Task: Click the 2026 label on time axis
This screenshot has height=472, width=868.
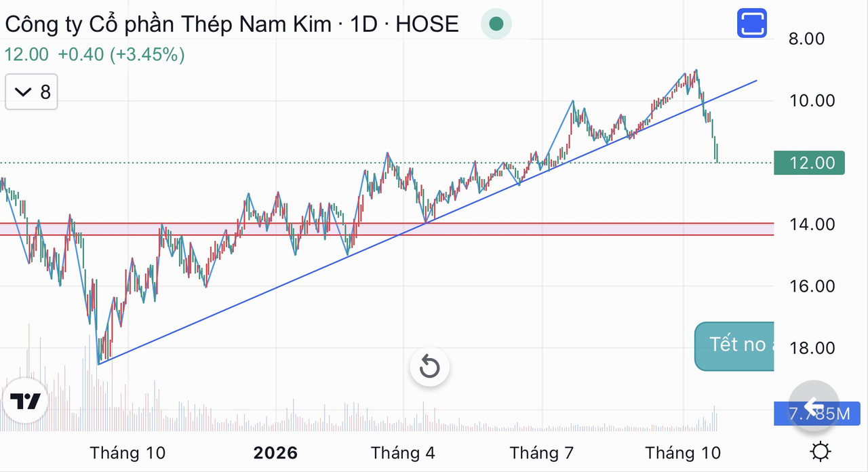Action: point(275,453)
